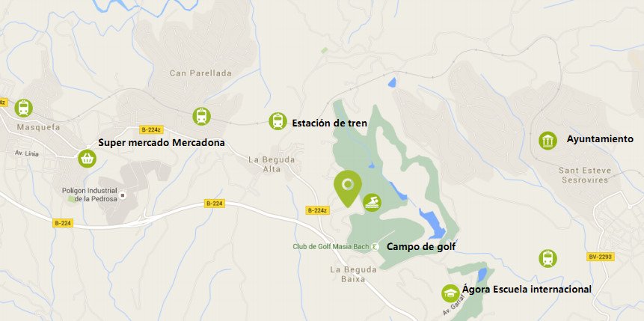This screenshot has width=644, height=321.
Task: Click the BV-2293 road badge
Action: (x=600, y=257)
